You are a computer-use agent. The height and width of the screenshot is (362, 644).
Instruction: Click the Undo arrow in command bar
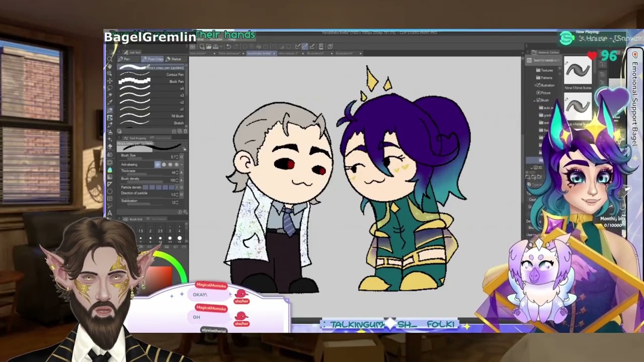point(229,46)
